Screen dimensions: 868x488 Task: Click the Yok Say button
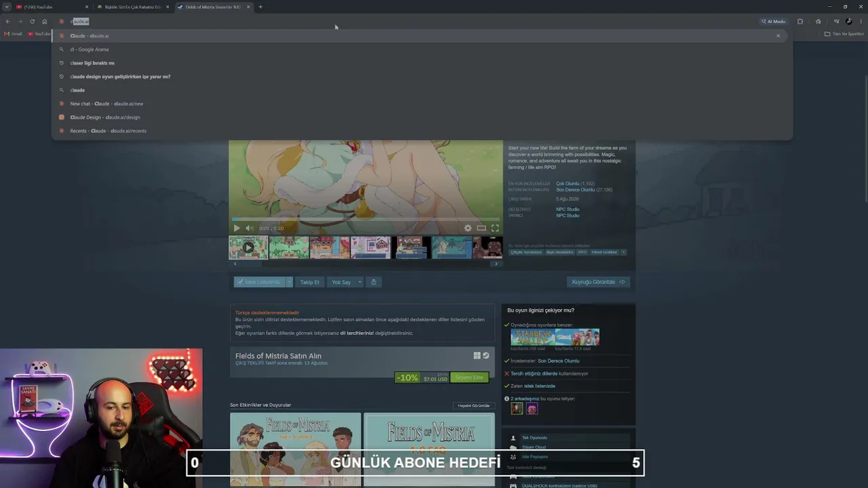[341, 282]
